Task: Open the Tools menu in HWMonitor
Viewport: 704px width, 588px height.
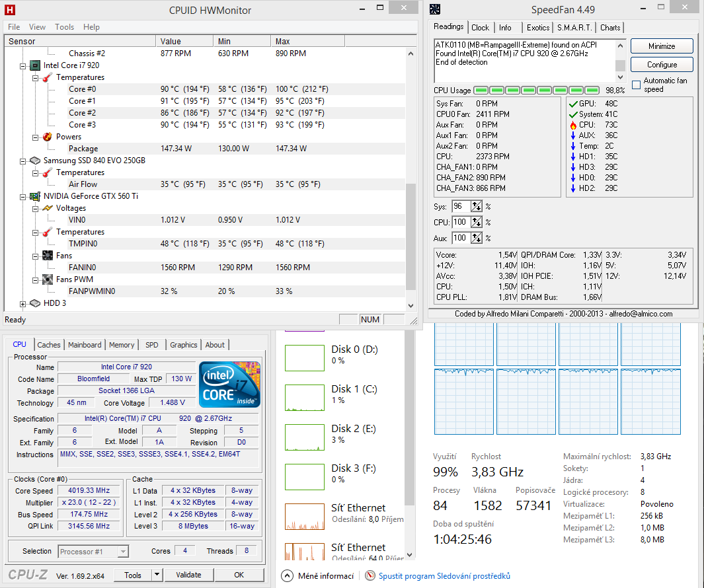Action: pyautogui.click(x=64, y=27)
